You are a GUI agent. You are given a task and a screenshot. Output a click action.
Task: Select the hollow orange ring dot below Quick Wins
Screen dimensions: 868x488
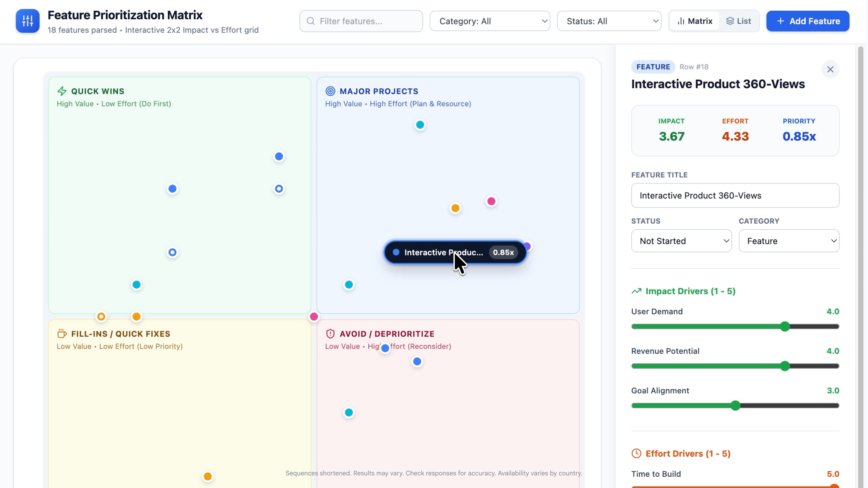pos(101,317)
